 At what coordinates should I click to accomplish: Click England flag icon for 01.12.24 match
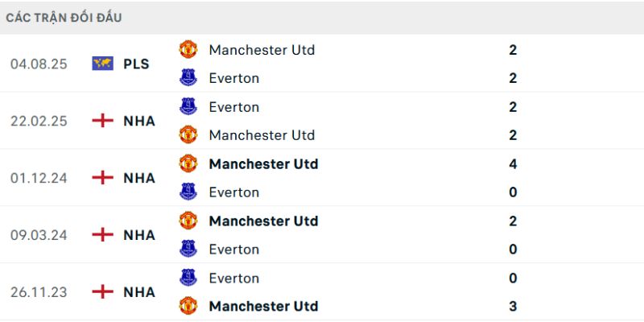pos(102,178)
